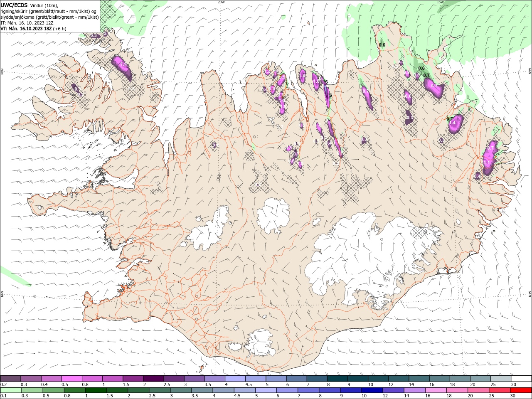Pick the 0.2 swatch in the upper snow scale
The width and height of the screenshot is (532, 399).
pos(10,378)
